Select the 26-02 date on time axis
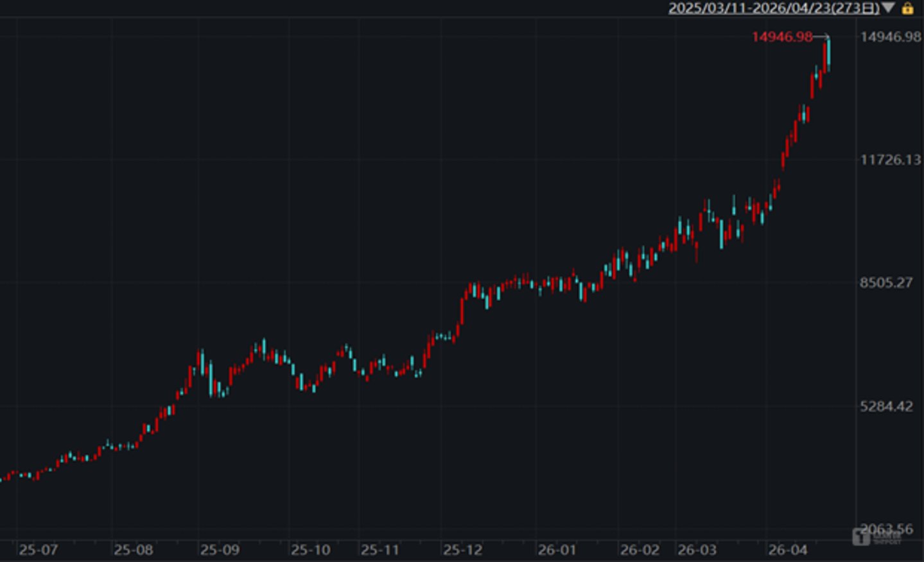 pos(639,550)
